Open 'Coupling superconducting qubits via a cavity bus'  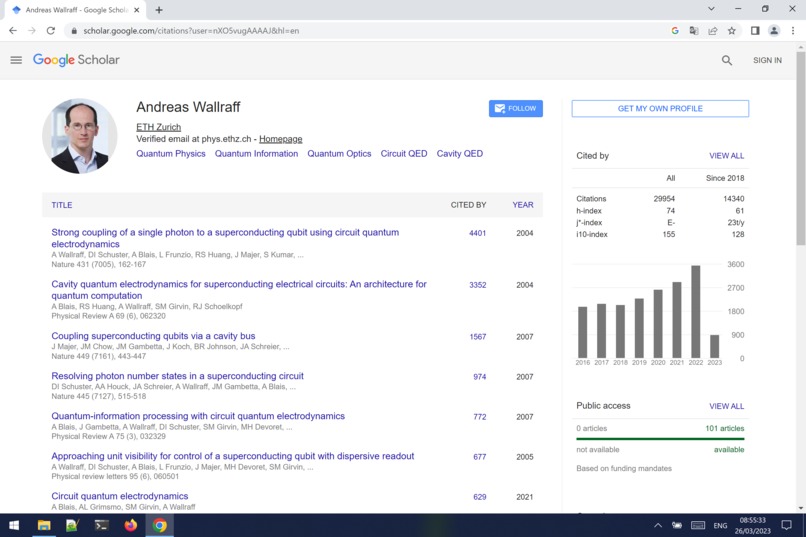click(x=153, y=336)
